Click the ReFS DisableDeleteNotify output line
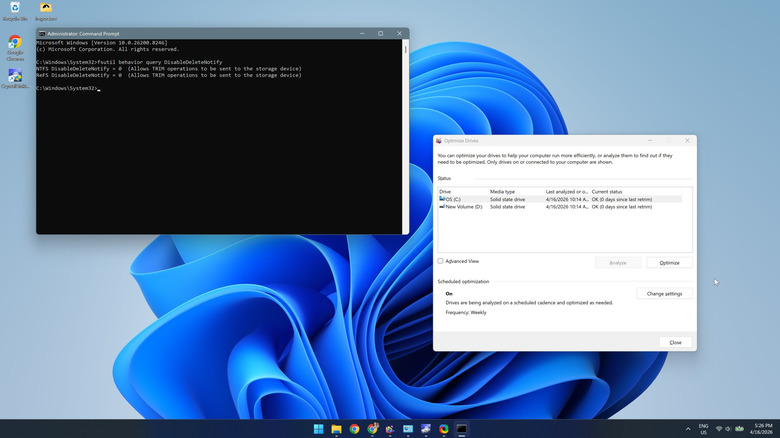Image resolution: width=780 pixels, height=438 pixels. click(x=169, y=75)
